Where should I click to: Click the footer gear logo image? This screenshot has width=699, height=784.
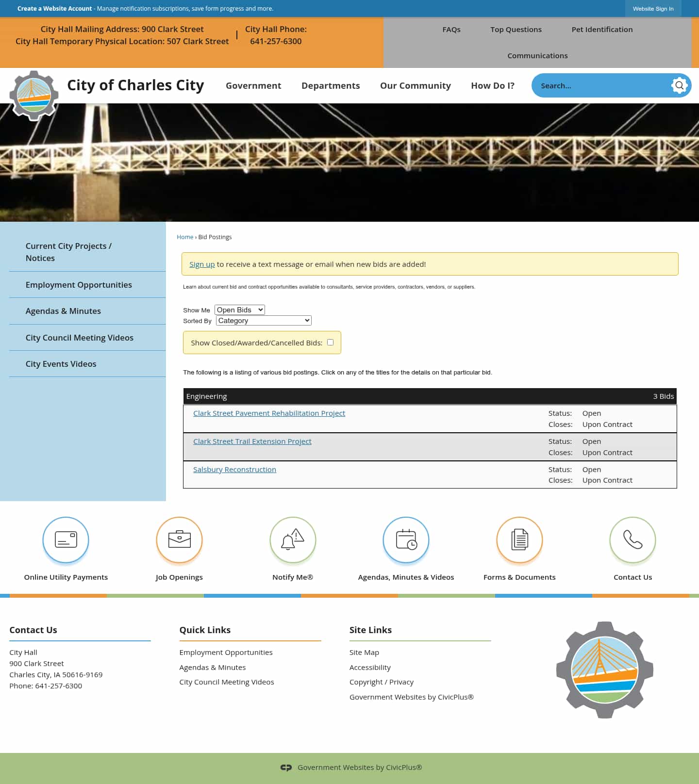[x=604, y=670]
